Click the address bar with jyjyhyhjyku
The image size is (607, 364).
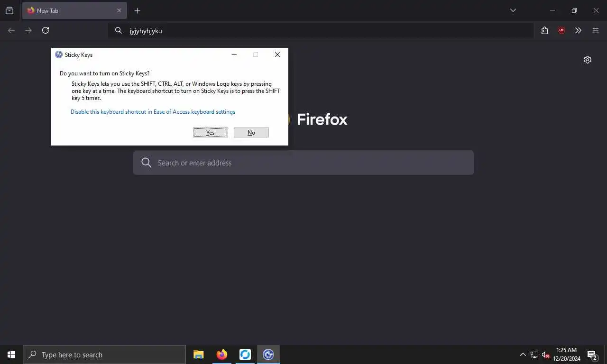pos(321,31)
